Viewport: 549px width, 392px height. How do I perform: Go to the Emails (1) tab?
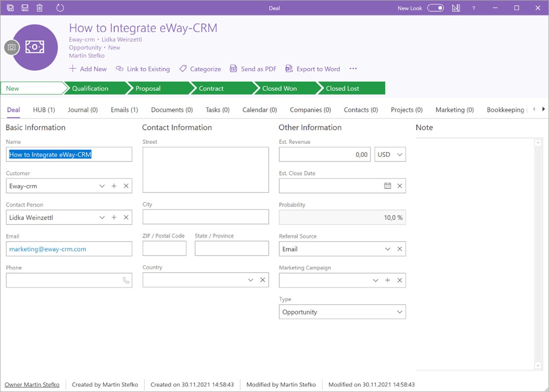[124, 110]
